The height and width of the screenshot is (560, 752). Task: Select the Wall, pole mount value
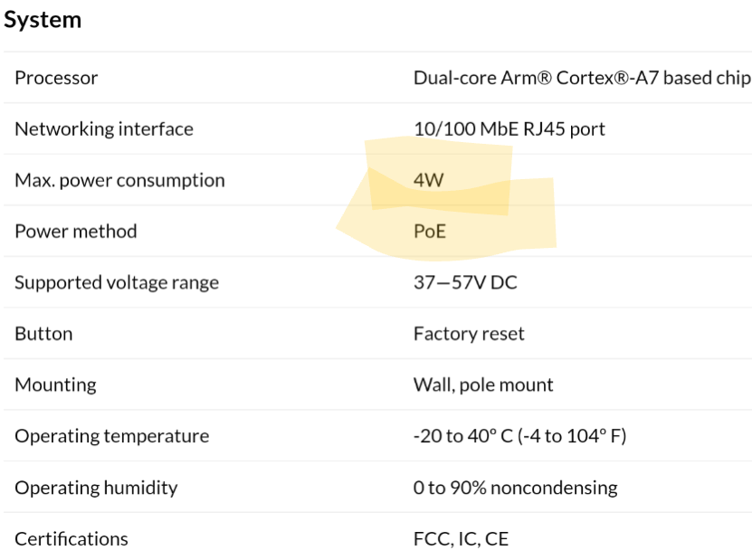point(483,384)
